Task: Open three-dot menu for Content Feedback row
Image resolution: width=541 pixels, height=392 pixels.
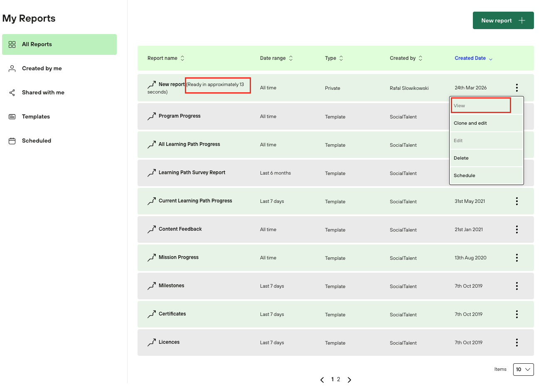Action: [516, 229]
